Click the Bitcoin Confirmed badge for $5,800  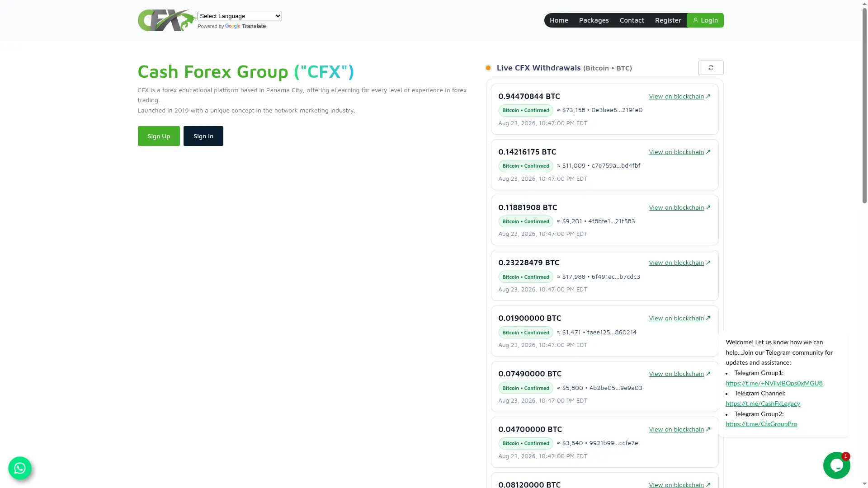(526, 388)
